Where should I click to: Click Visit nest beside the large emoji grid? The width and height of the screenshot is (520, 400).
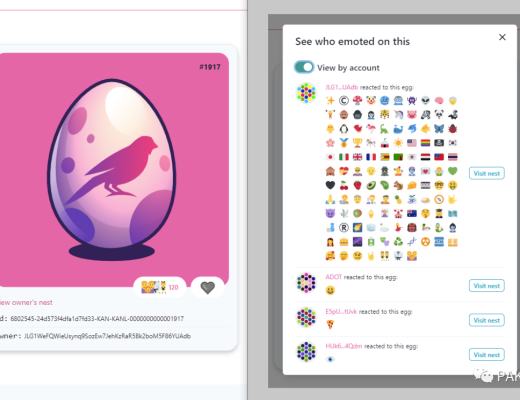pos(486,173)
